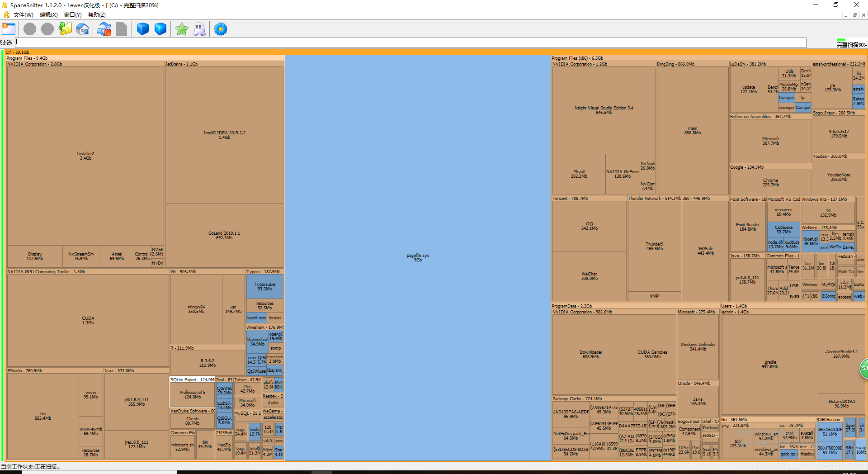Select the LuDaShi update 172.1Mb block

tap(749, 90)
